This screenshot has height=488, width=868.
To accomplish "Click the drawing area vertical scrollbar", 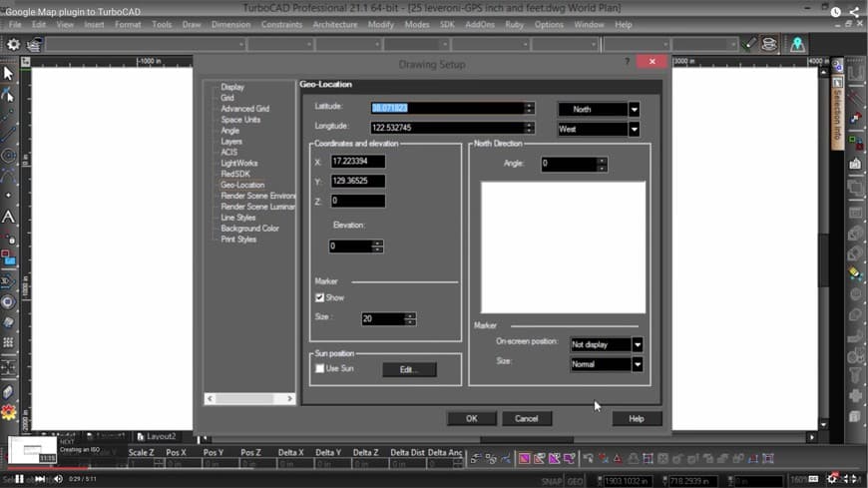I will 824,249.
